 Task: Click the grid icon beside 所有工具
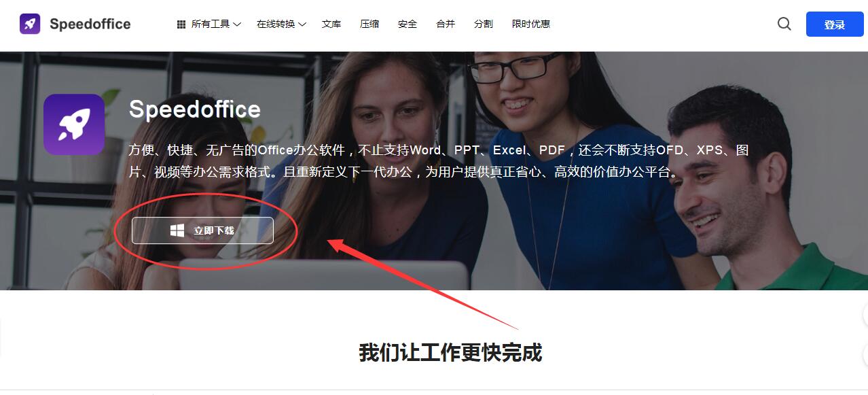[181, 24]
